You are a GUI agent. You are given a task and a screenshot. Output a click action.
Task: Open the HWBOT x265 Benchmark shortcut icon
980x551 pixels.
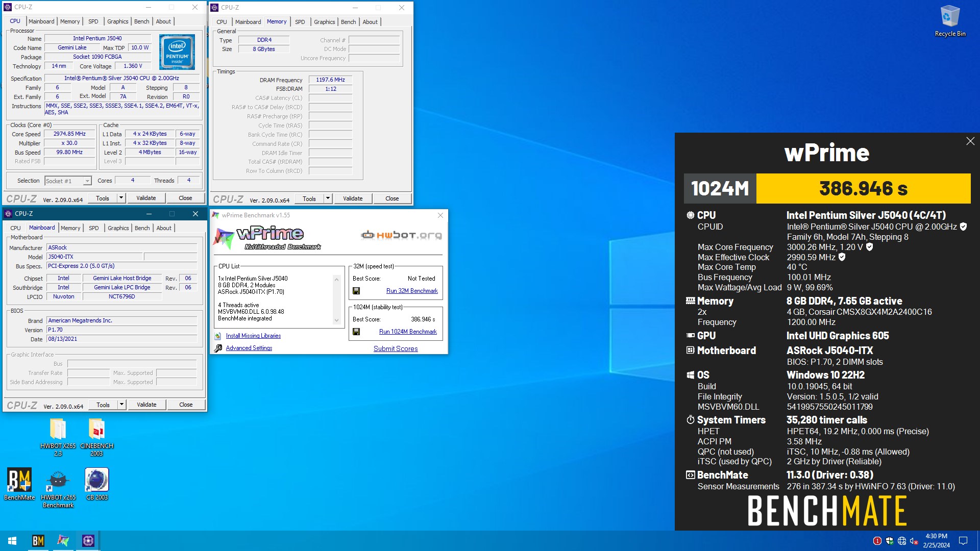(x=58, y=488)
